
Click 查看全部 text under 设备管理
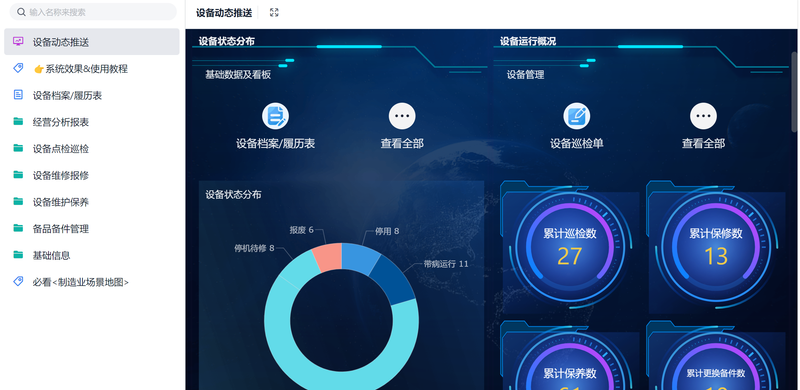[x=704, y=143]
